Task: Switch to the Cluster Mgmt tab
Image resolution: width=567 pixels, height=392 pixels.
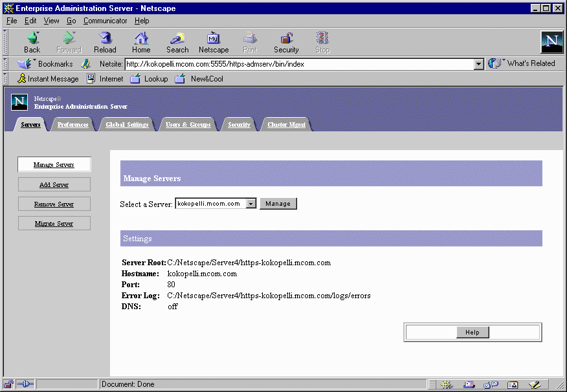Action: coord(286,125)
